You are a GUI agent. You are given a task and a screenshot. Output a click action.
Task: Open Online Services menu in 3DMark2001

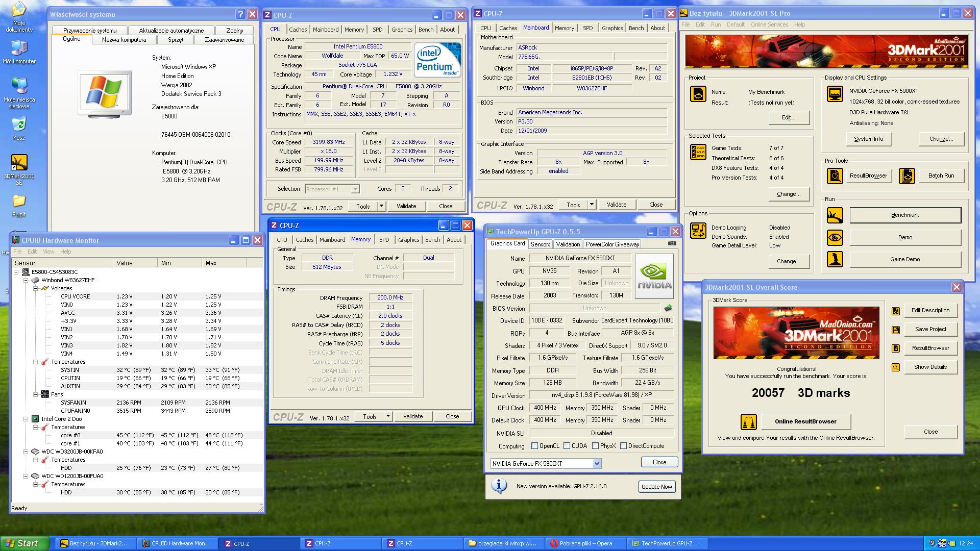point(769,24)
